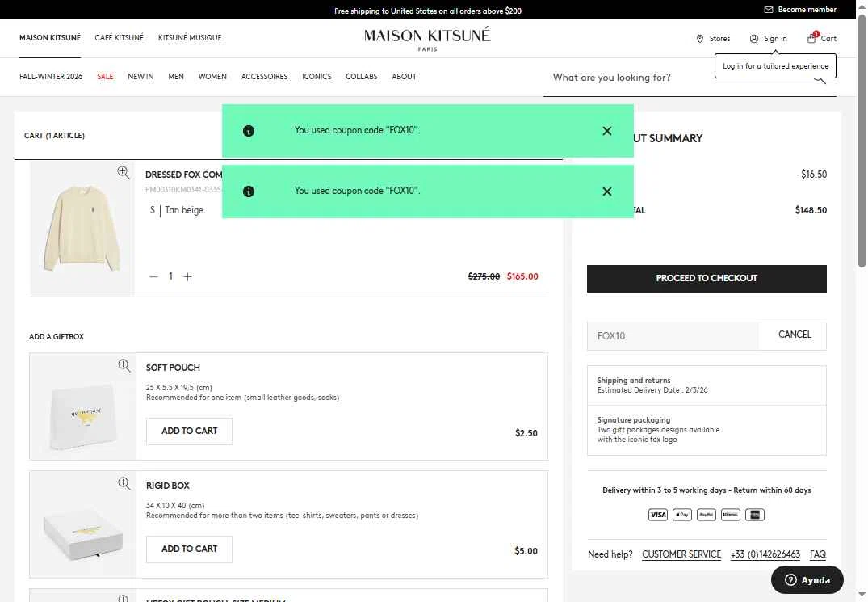Click info icon in first coupon message
The width and height of the screenshot is (868, 602).
[249, 131]
